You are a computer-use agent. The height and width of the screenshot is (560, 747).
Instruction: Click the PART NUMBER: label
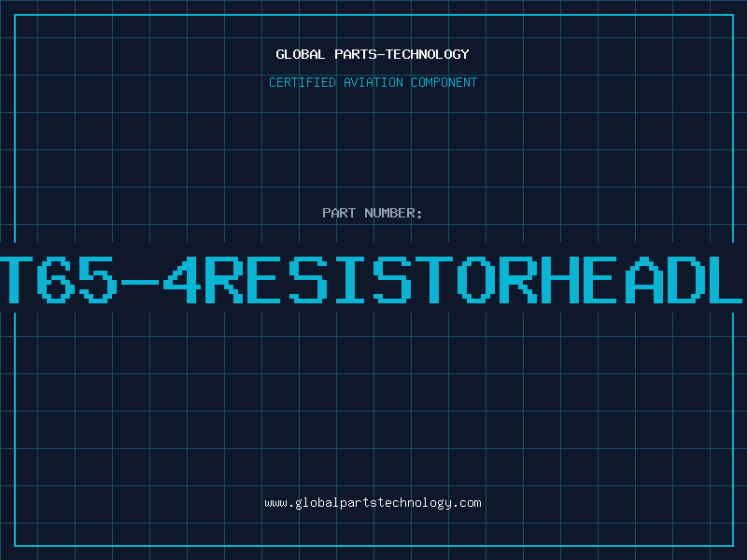tap(373, 213)
